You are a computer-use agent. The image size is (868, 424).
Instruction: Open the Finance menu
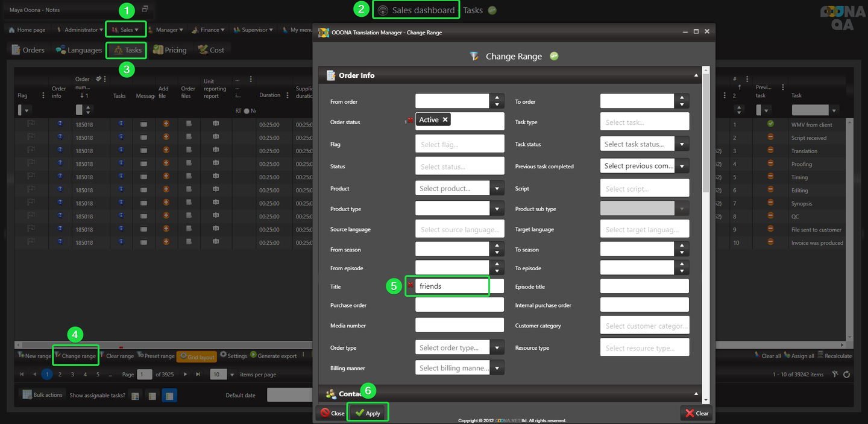[209, 30]
